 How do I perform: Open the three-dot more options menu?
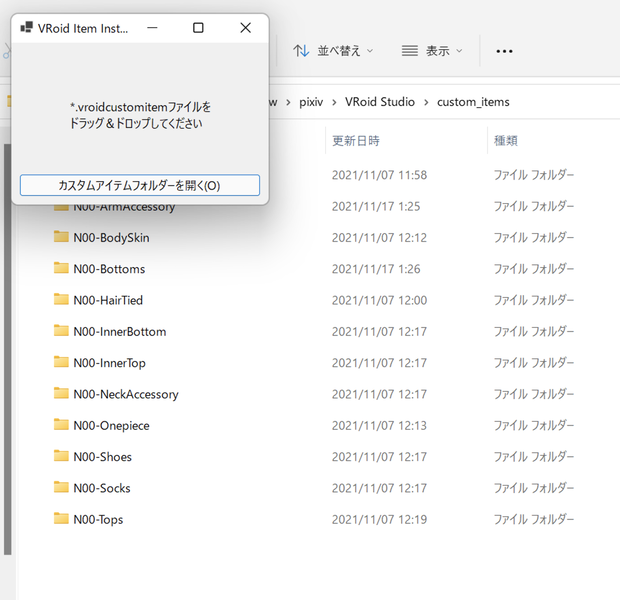coord(504,51)
